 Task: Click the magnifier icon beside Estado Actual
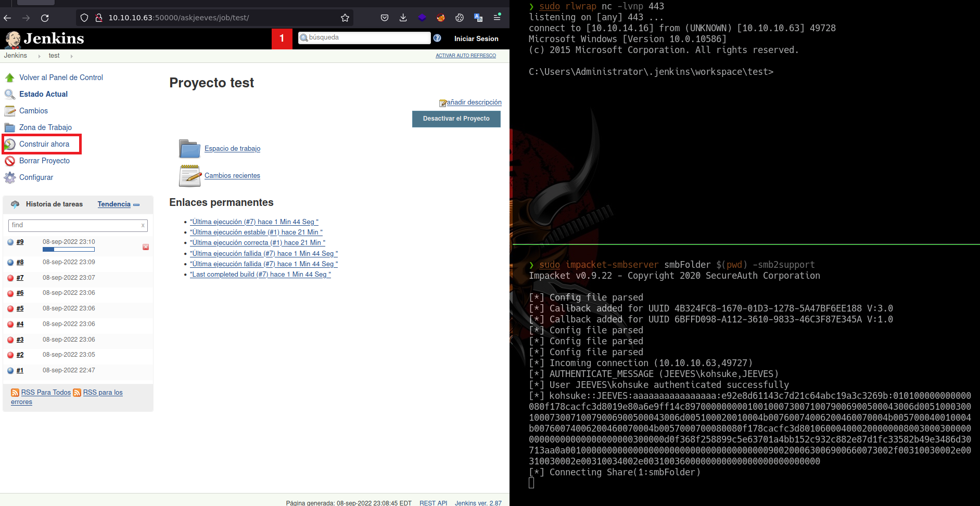tap(9, 94)
